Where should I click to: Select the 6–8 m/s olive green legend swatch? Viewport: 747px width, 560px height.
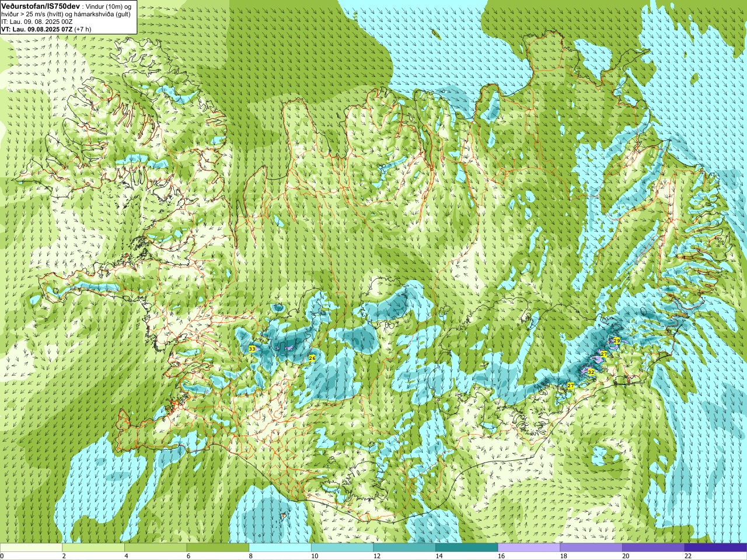218,548
